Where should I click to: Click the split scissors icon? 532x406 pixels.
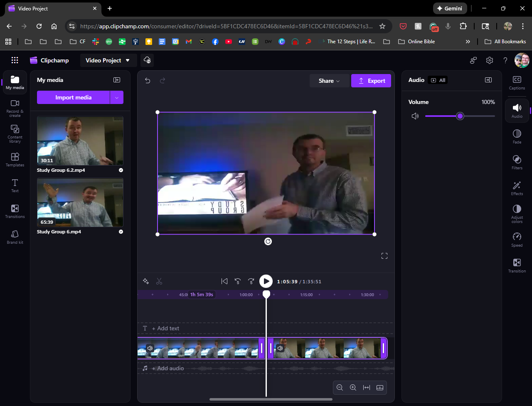point(159,282)
